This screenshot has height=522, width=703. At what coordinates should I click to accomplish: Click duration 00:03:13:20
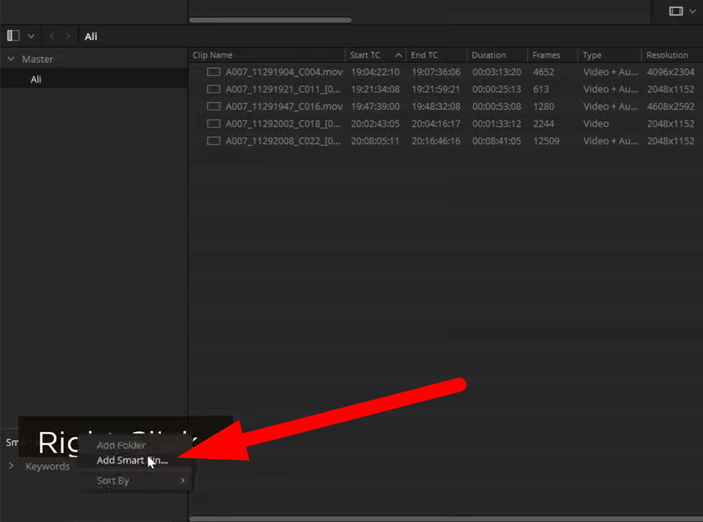496,72
